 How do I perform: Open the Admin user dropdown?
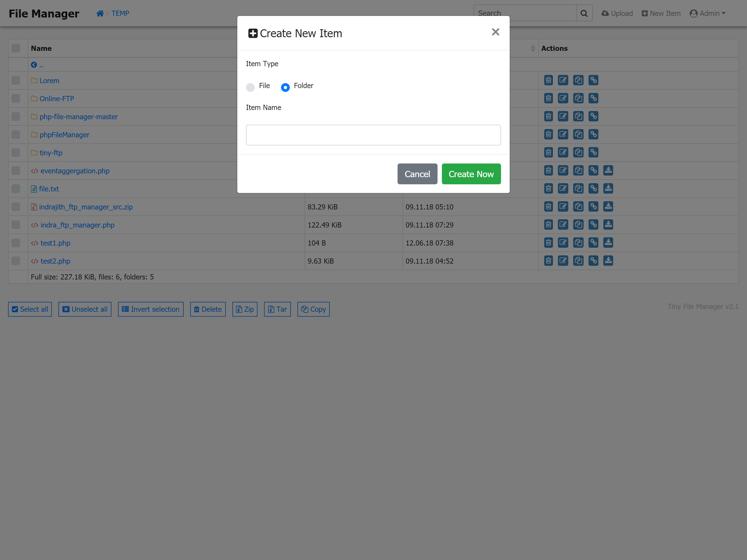tap(707, 13)
